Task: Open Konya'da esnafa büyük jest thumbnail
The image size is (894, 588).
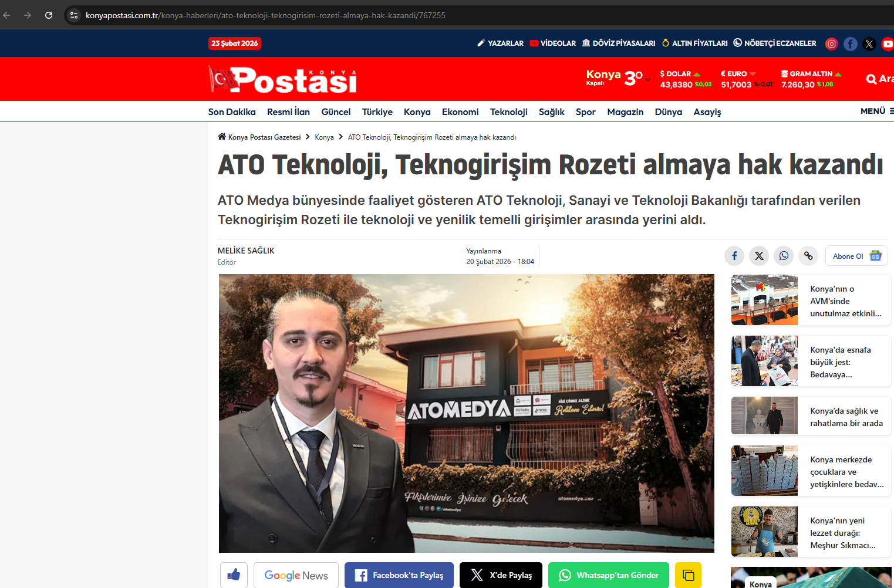Action: 764,361
